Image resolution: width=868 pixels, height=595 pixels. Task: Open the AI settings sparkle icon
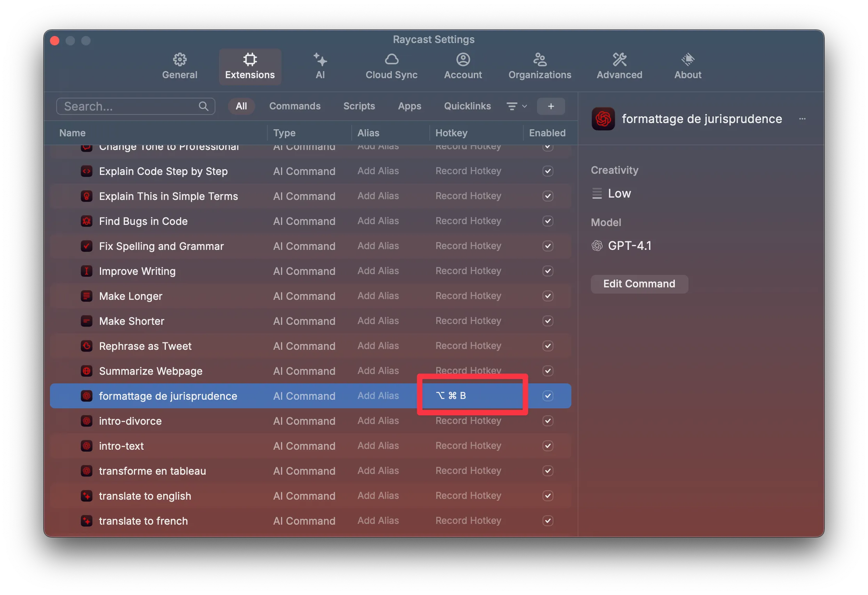pyautogui.click(x=320, y=59)
